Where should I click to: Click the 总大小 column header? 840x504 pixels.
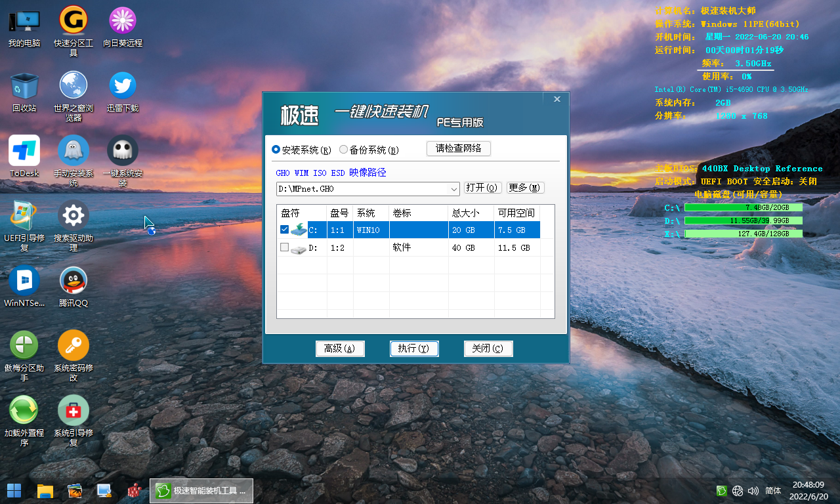(x=471, y=213)
